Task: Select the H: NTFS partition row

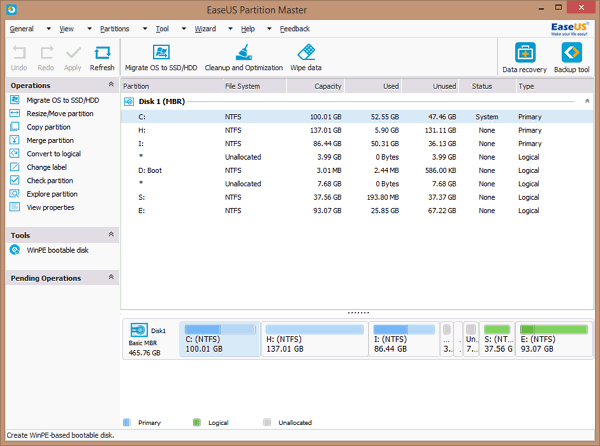Action: tap(350, 130)
